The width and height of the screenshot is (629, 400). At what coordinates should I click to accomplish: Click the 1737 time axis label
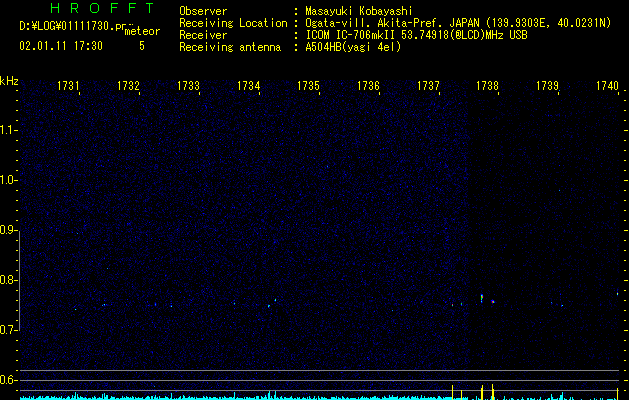pyautogui.click(x=428, y=85)
